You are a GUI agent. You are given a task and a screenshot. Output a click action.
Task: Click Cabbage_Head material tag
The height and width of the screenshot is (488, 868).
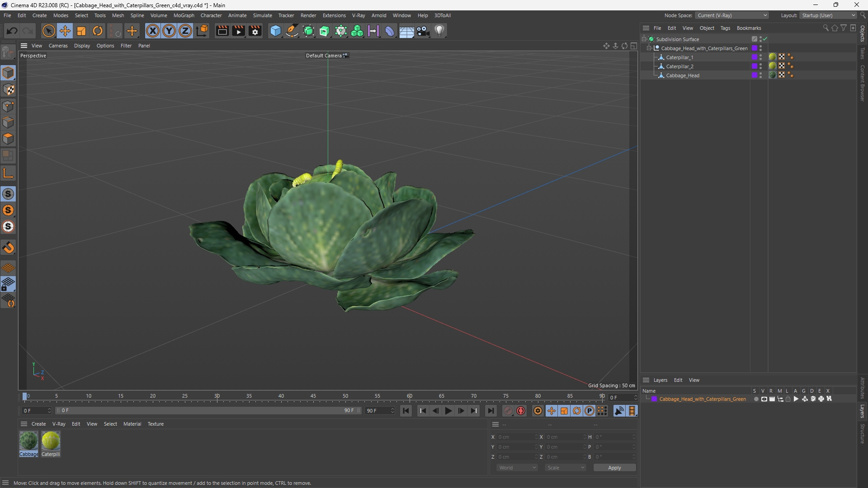[x=773, y=75]
